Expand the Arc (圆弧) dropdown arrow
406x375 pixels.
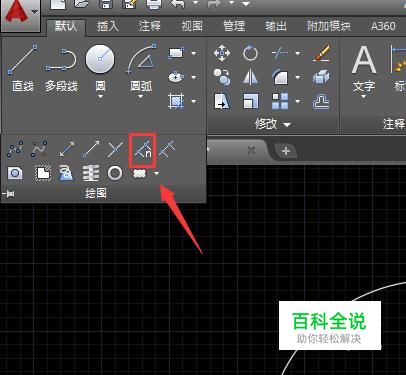click(x=140, y=96)
